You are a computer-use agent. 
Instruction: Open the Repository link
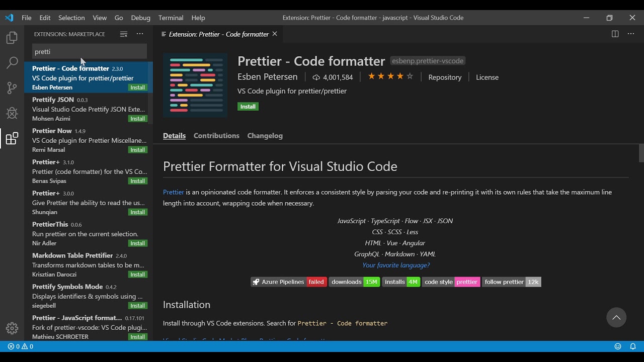445,77
